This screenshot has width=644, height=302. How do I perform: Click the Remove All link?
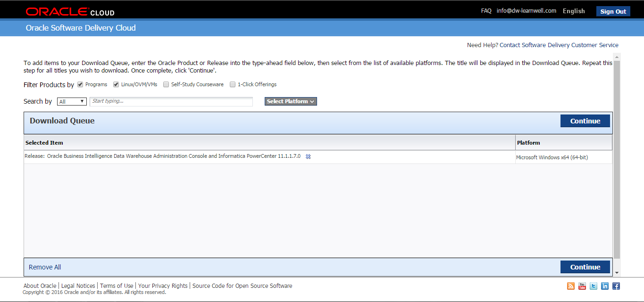pos(45,267)
